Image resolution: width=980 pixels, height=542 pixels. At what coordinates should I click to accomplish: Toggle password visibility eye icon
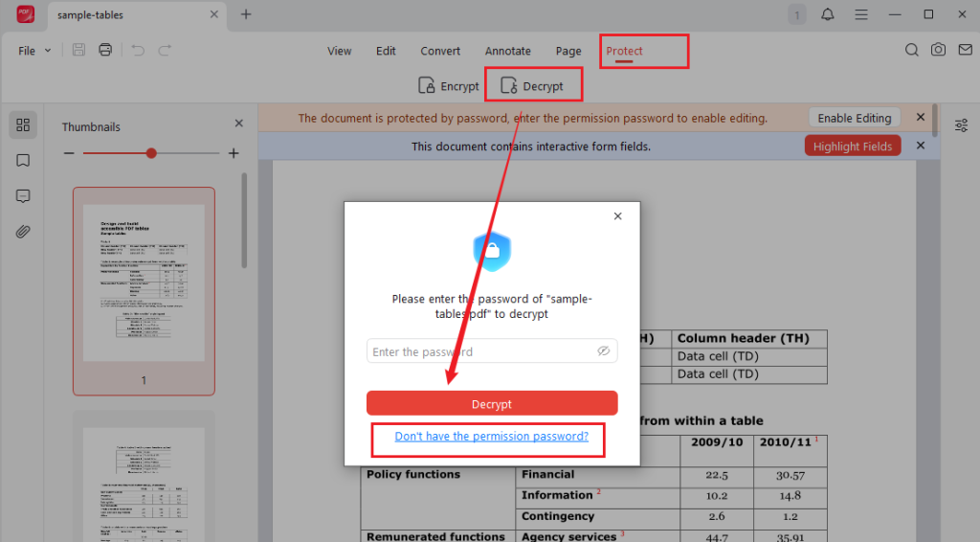point(603,350)
